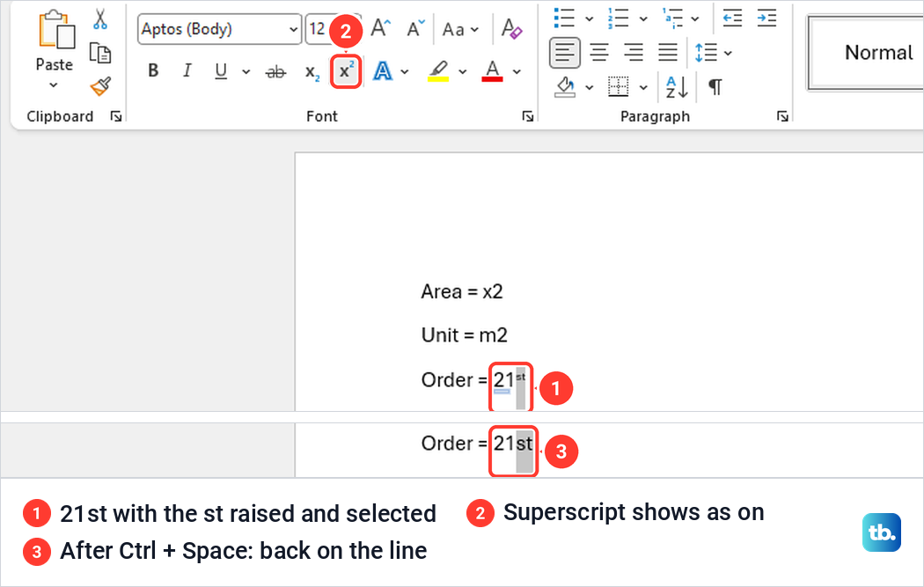Click the Borders icon
This screenshot has height=587, width=924.
pyautogui.click(x=618, y=86)
